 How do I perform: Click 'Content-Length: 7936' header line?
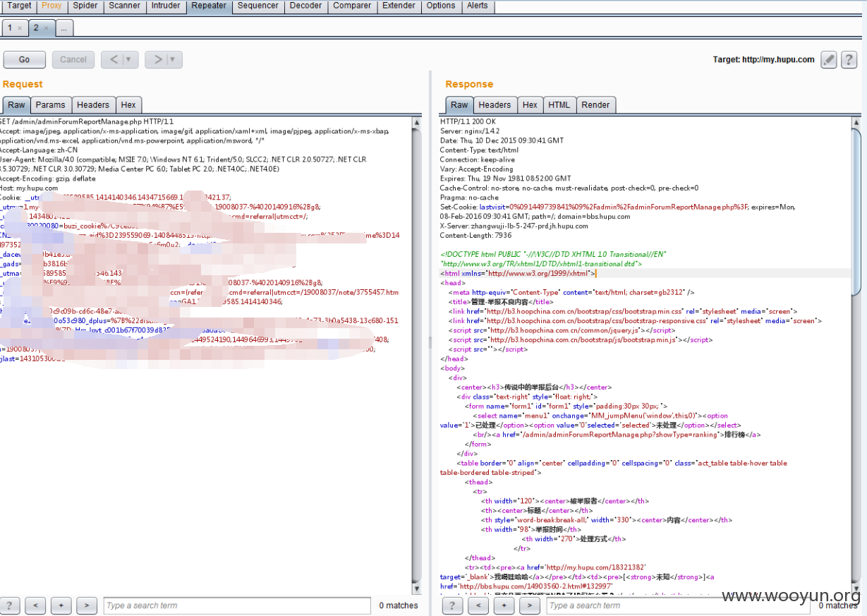pos(475,236)
